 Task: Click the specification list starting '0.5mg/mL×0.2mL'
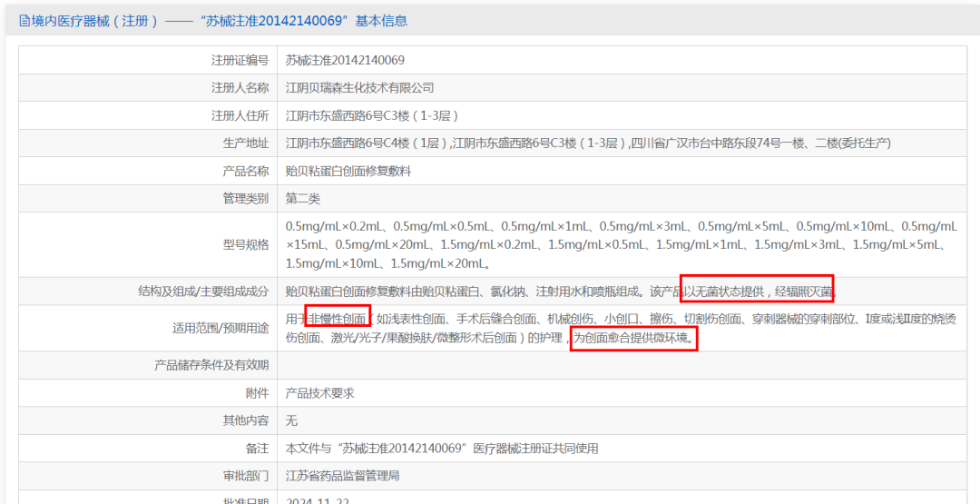(x=622, y=244)
